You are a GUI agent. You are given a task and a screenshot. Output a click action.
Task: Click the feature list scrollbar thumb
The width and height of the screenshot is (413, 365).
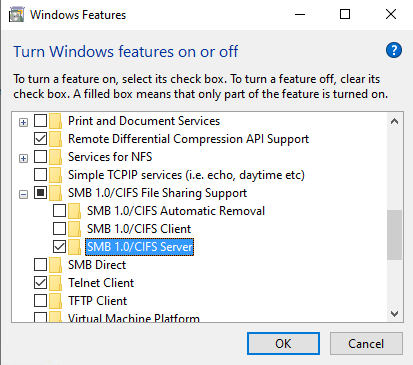pos(394,235)
